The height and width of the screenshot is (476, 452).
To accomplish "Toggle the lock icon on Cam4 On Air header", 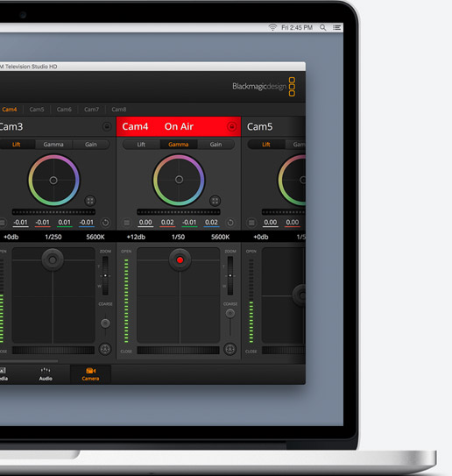I will point(232,126).
